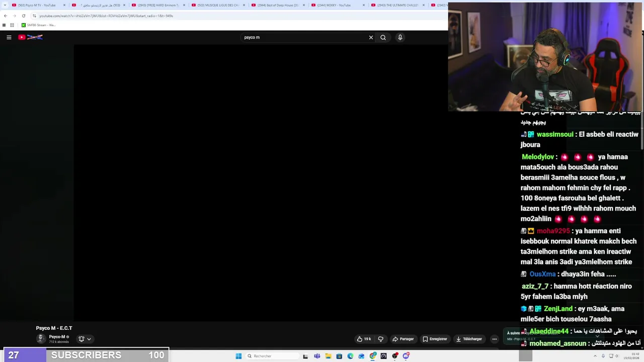Screen dimensions: 644x362
Task: Select chat username moha9295
Action: (553, 231)
